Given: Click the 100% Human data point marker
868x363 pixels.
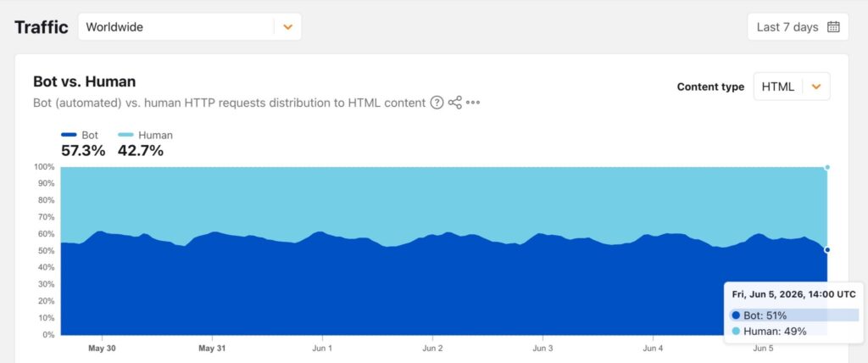Looking at the screenshot, I should point(827,167).
